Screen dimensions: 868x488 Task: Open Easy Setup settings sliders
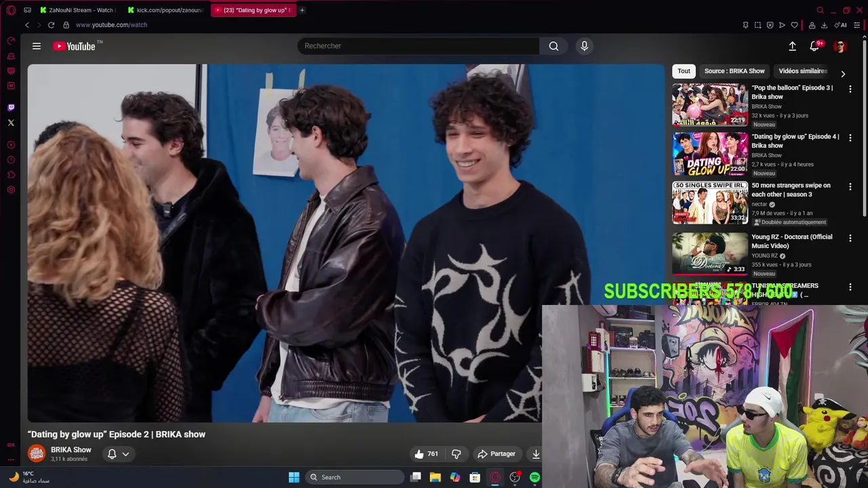[x=857, y=25]
